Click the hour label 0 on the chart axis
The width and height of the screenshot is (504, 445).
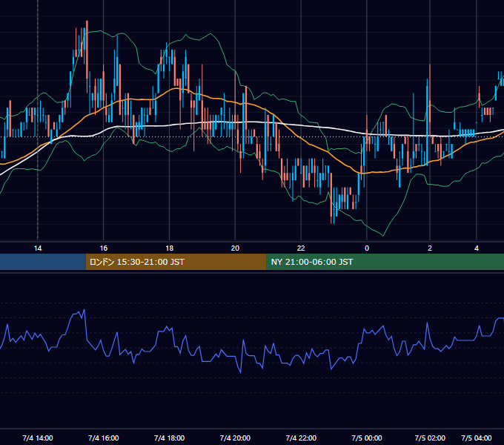(x=367, y=248)
